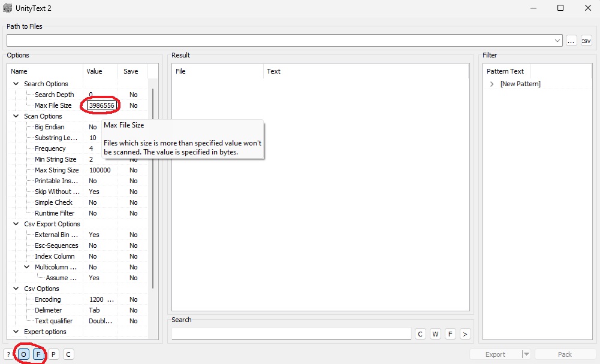Click the Save value No for Max File Size
600x364 pixels.
(x=133, y=105)
